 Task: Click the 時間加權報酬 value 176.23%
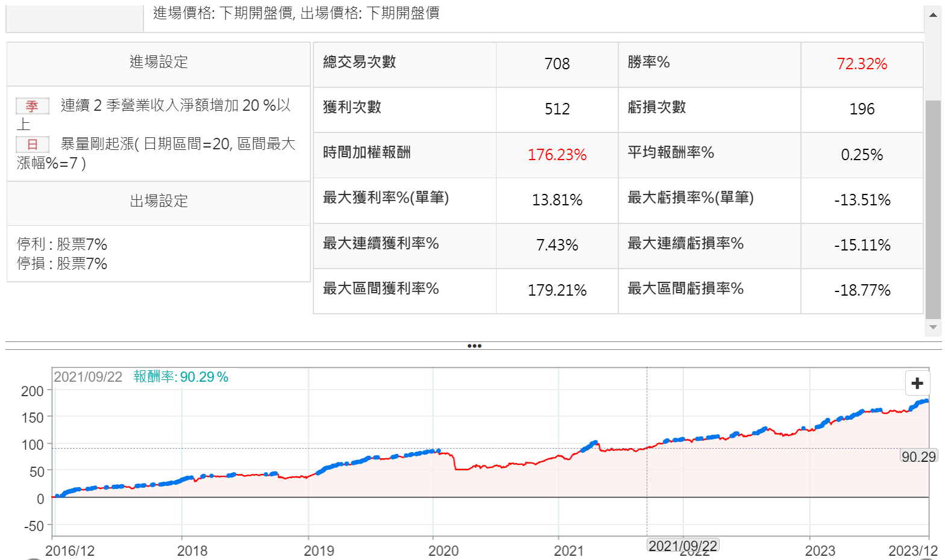557,155
